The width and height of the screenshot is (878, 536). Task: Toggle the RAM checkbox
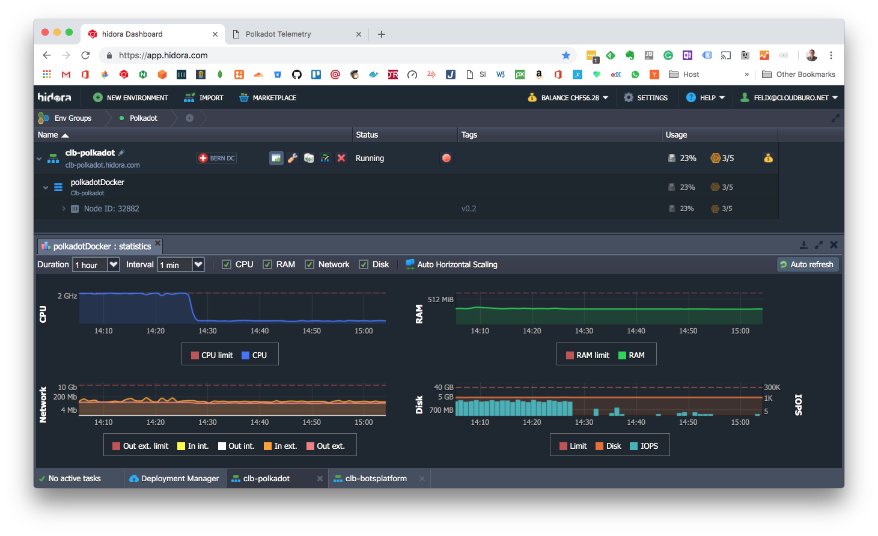click(x=267, y=265)
